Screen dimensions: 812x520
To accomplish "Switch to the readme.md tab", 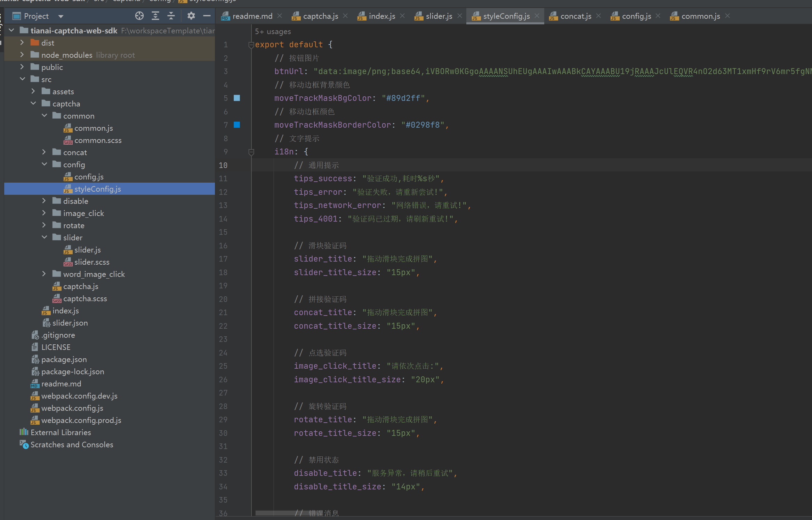I will [x=252, y=16].
